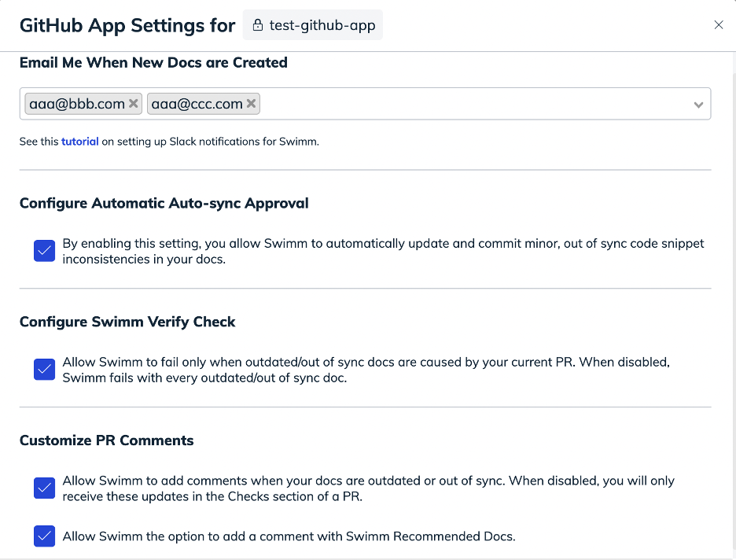Toggle the Swimm Verify Check checkbox

tap(45, 370)
